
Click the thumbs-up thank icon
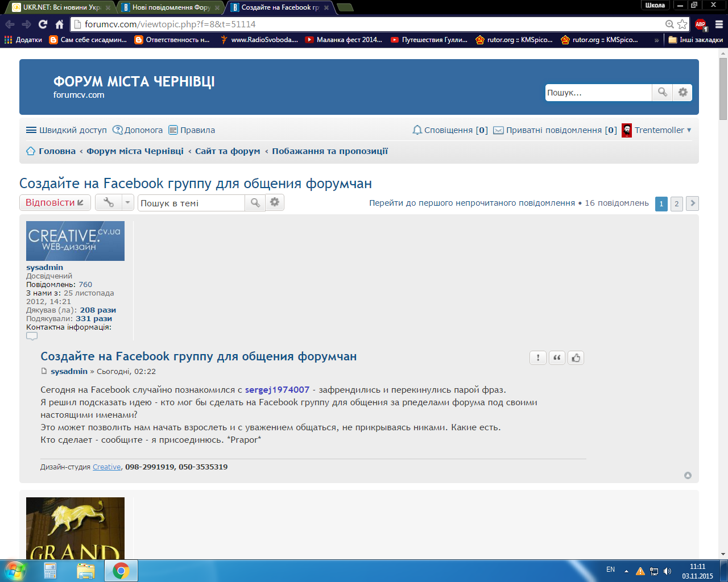coord(576,357)
